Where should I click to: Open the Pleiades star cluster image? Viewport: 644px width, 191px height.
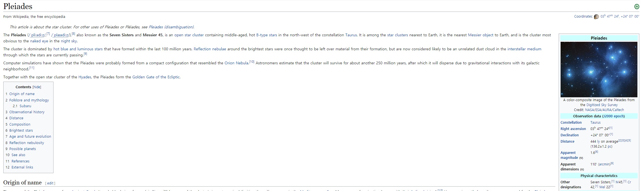[599, 70]
